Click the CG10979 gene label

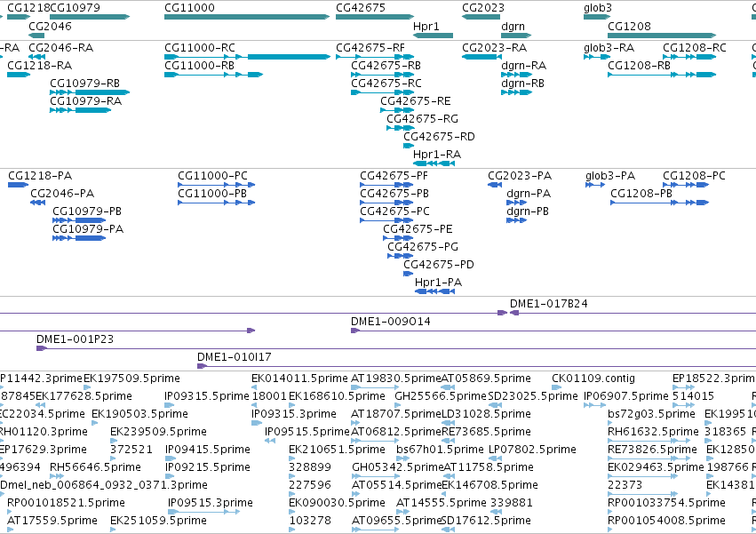click(x=75, y=8)
